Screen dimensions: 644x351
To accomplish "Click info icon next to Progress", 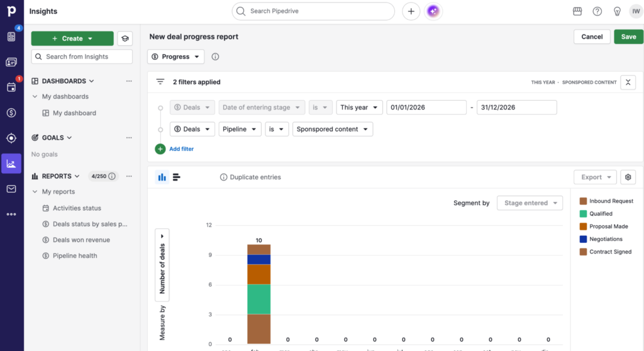I will pos(215,57).
